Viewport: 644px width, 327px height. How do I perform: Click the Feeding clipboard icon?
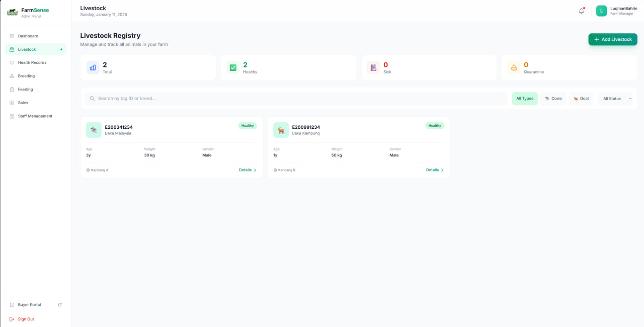click(x=12, y=89)
